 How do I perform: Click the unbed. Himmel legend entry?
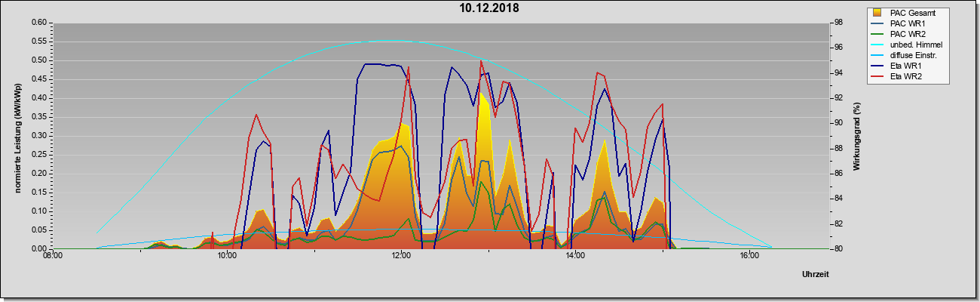911,45
